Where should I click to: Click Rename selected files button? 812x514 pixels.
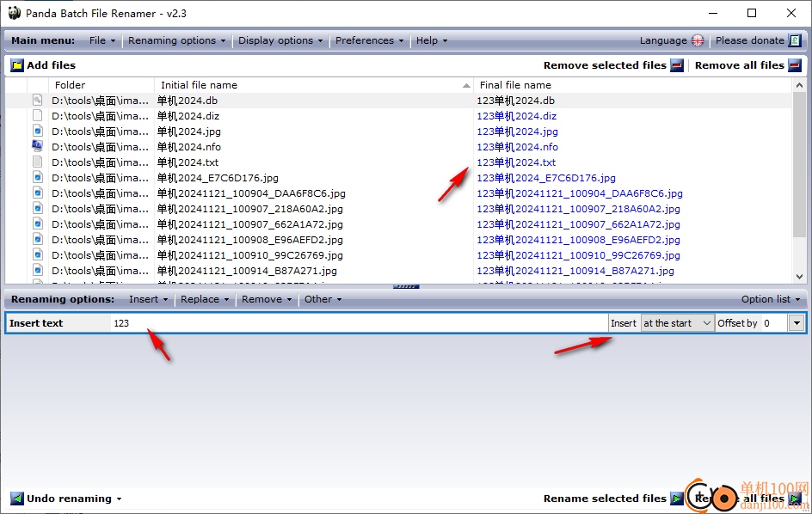coord(613,499)
